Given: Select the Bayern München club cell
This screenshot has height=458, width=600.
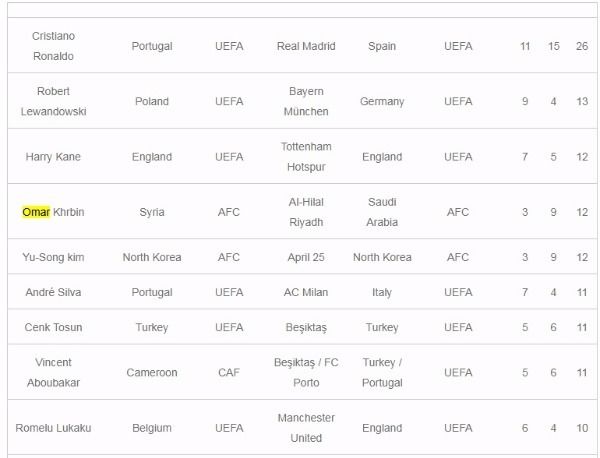Looking at the screenshot, I should [x=306, y=101].
